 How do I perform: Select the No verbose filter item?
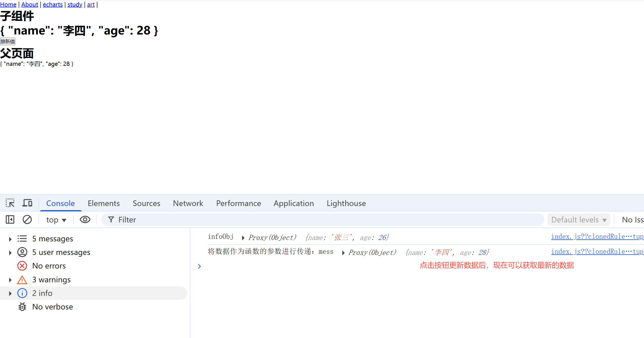[x=53, y=307]
